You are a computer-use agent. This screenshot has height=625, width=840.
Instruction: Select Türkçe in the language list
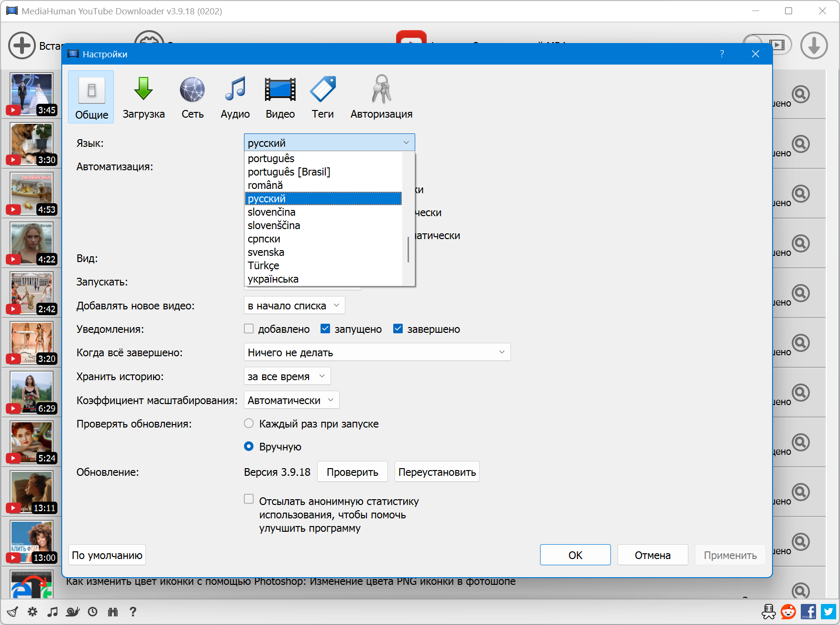264,266
